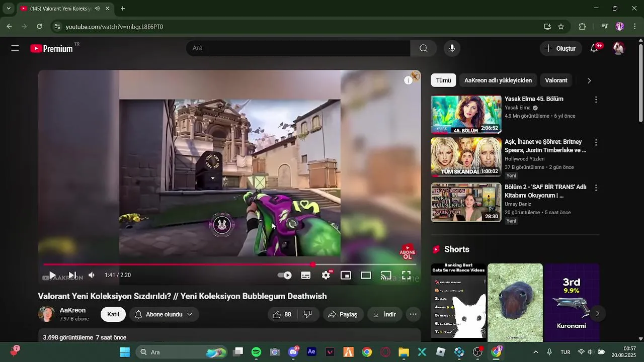Image resolution: width=644 pixels, height=362 pixels.
Task: Open a new browser tab
Action: pos(122,9)
